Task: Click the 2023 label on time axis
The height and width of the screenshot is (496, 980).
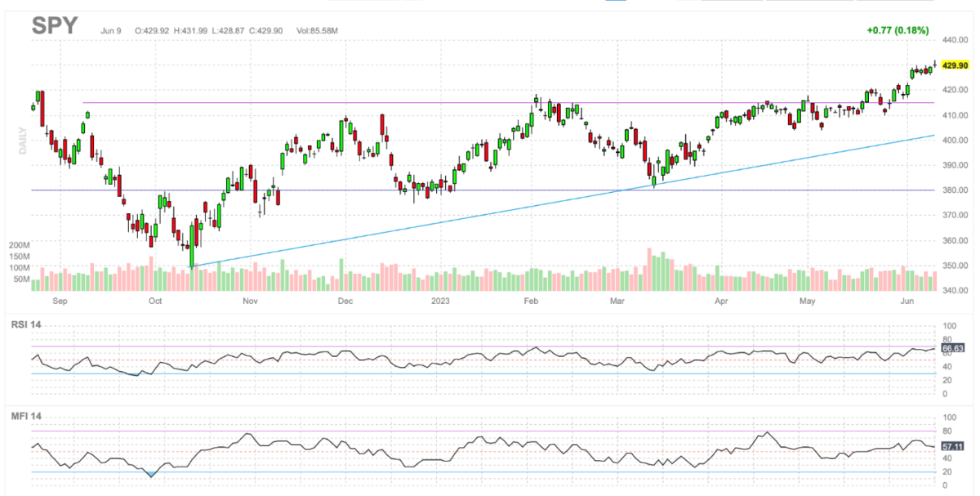Action: coord(442,302)
